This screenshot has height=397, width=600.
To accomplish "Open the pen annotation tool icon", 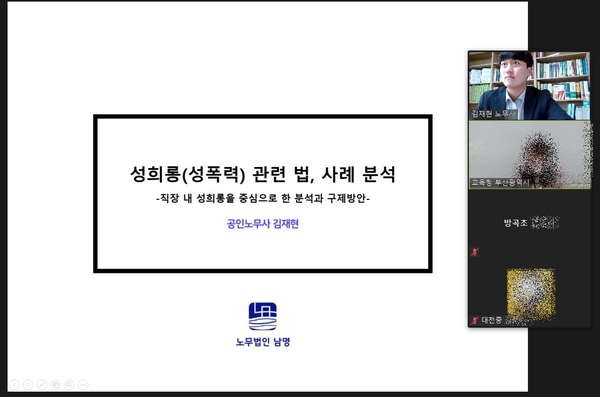I will point(42,384).
